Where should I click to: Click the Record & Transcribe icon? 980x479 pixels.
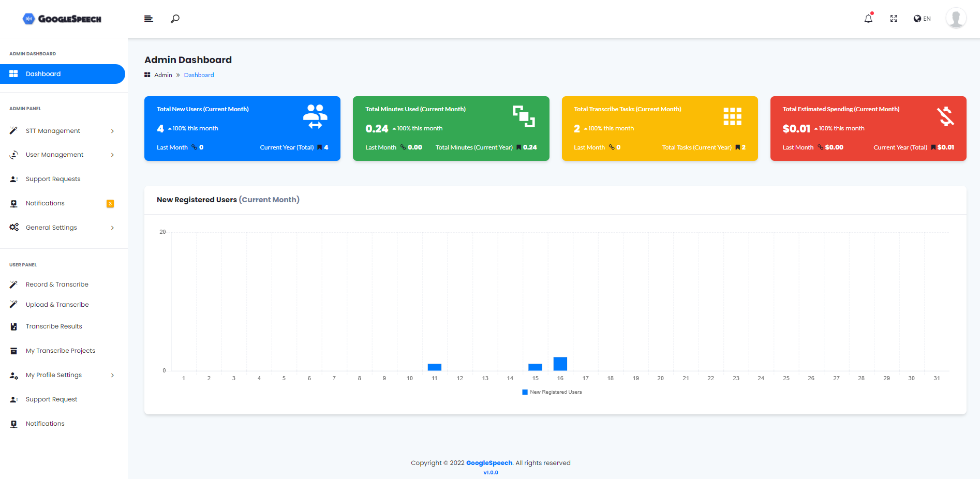(14, 284)
